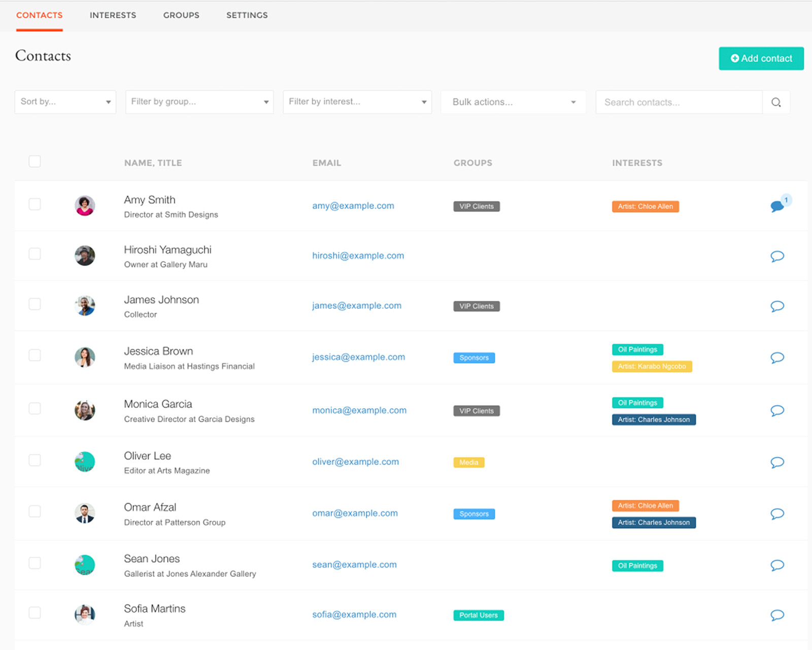Click Jessica Brown's Sponsors group tag

pyautogui.click(x=474, y=357)
